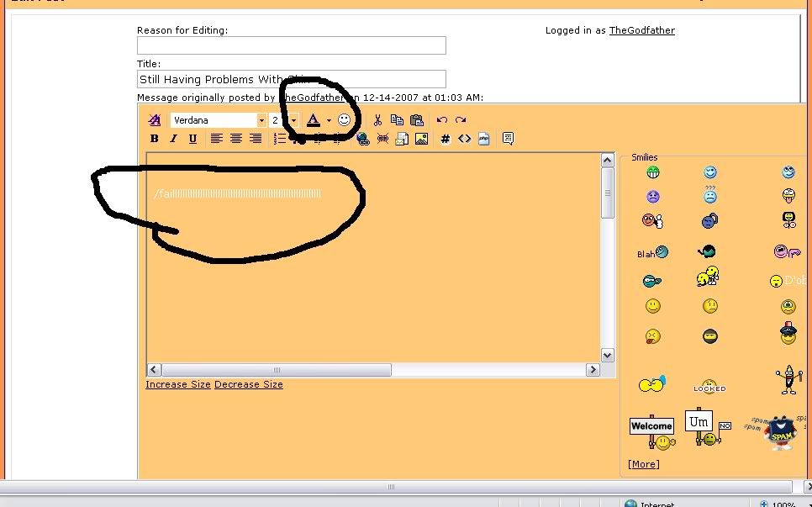Open More smilies list
The height and width of the screenshot is (507, 812).
[x=643, y=464]
